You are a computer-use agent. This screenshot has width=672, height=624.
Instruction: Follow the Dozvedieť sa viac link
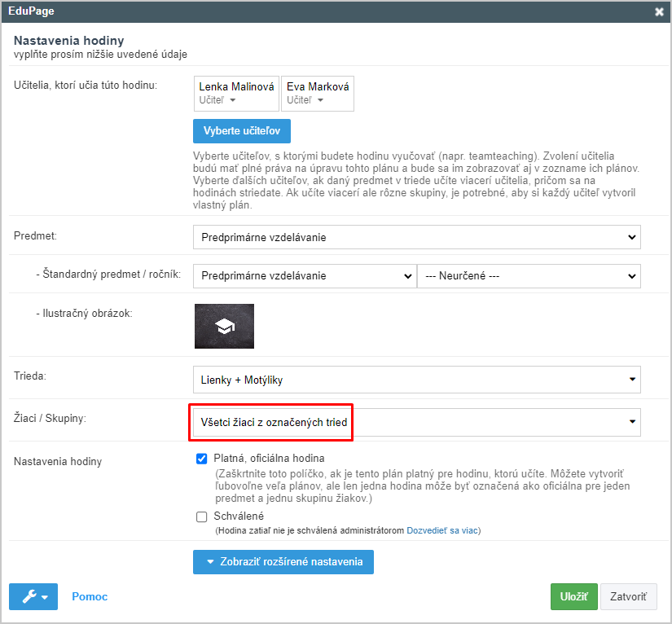(x=441, y=530)
